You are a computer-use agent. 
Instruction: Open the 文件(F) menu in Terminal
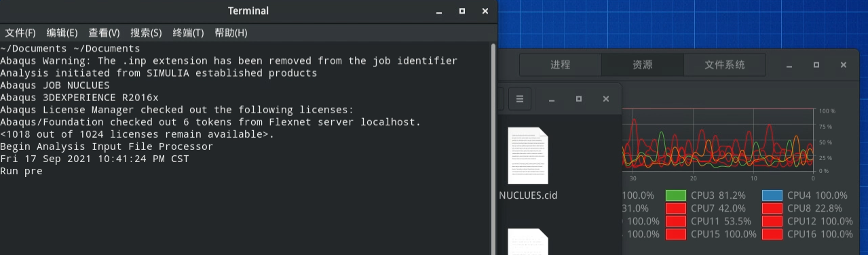[20, 33]
